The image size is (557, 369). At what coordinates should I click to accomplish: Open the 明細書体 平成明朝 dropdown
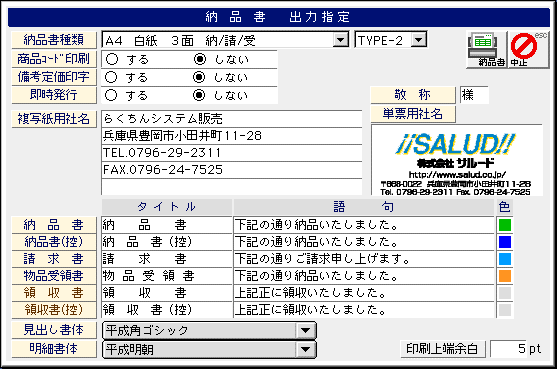pyautogui.click(x=305, y=349)
